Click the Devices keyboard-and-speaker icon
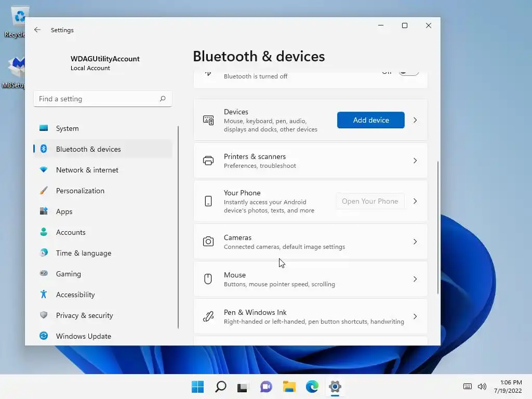 (208, 120)
